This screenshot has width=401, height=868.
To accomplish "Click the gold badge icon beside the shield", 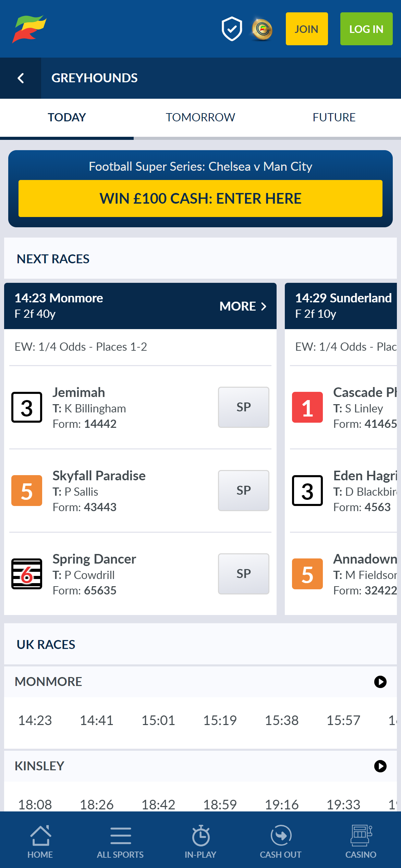I will tap(262, 29).
